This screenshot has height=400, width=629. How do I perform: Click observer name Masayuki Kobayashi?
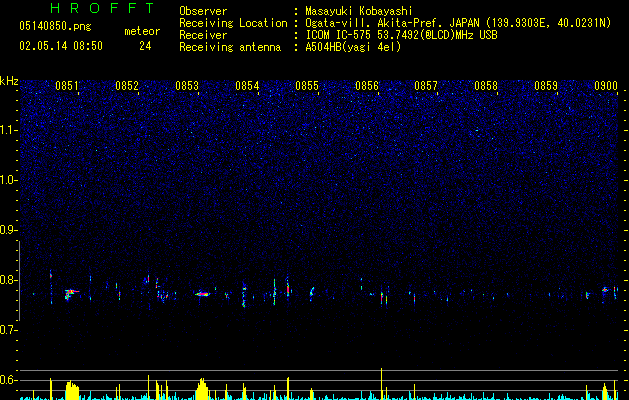coord(359,11)
